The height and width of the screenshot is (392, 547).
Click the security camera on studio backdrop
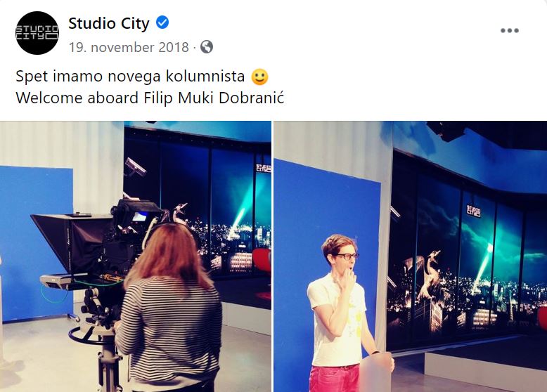pos(136,167)
